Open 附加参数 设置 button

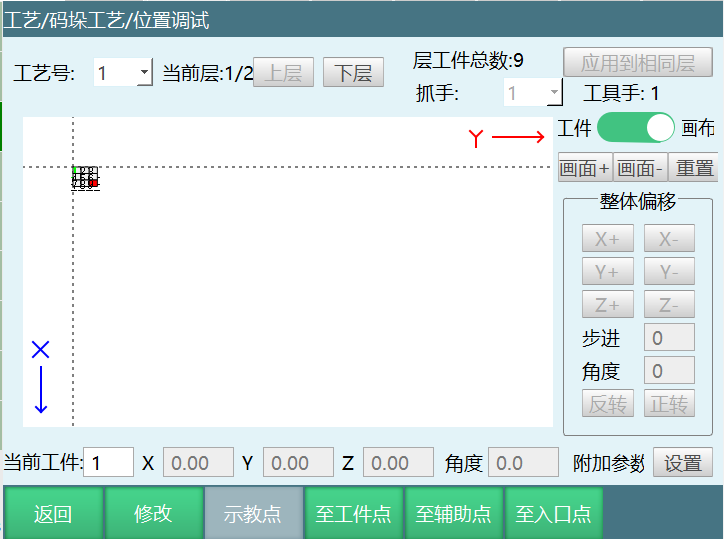[x=683, y=463]
